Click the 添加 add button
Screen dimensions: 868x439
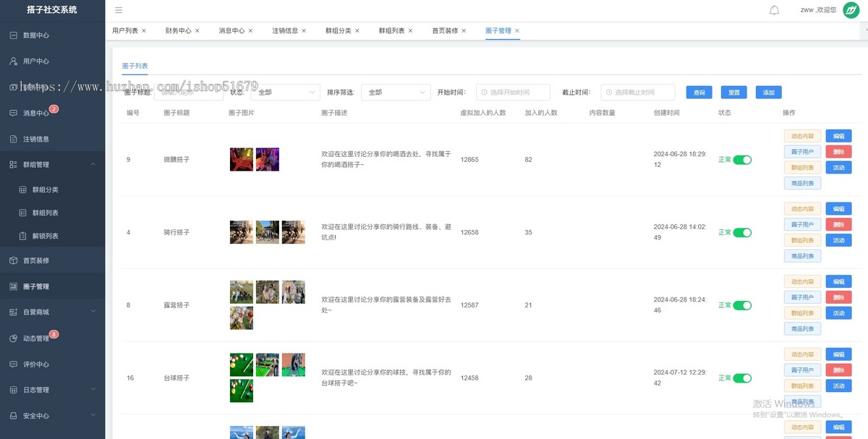coord(769,93)
